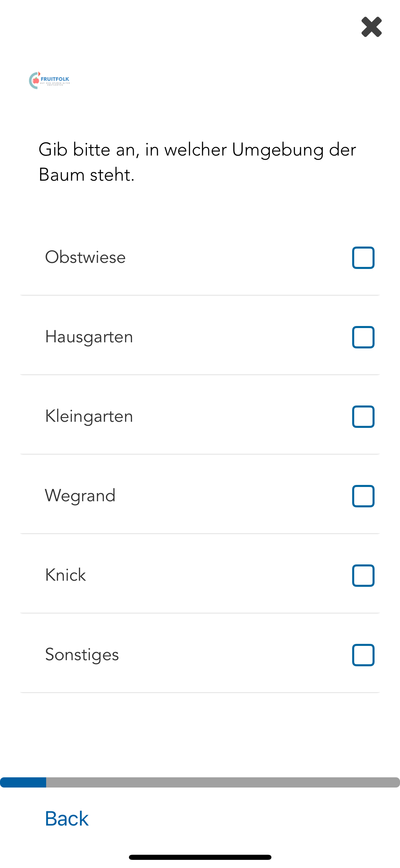This screenshot has width=400, height=868.
Task: Mark the Wegrand checkbox
Action: (363, 496)
